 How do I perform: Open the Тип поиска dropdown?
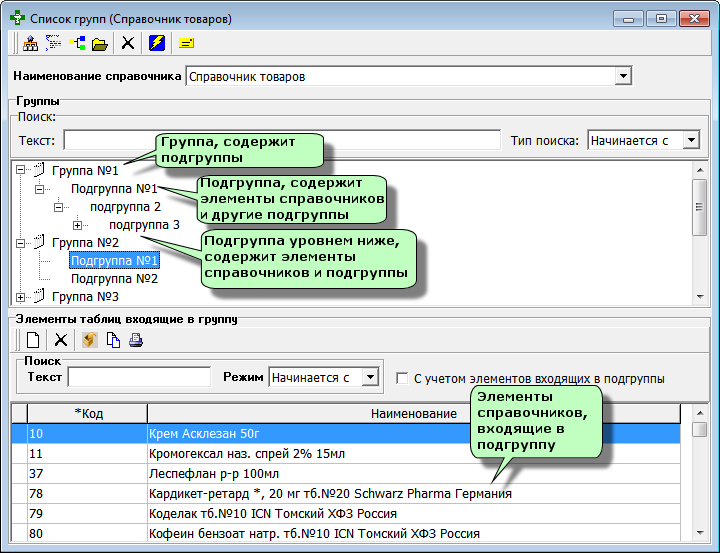click(x=691, y=140)
